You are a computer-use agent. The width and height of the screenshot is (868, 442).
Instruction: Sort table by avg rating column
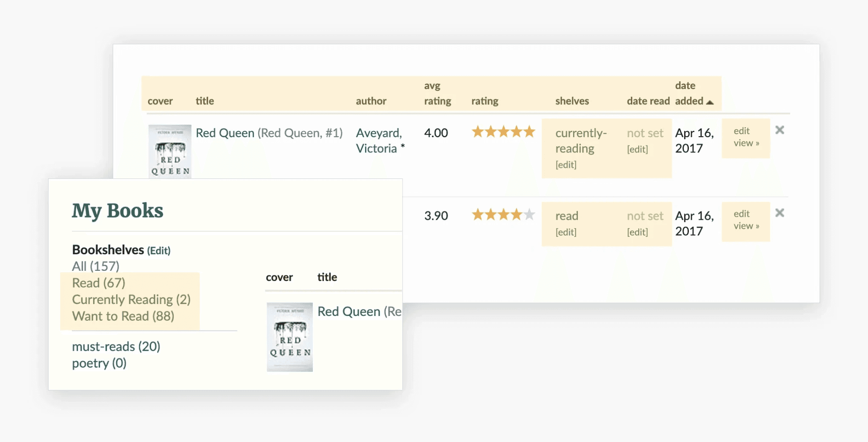click(437, 93)
